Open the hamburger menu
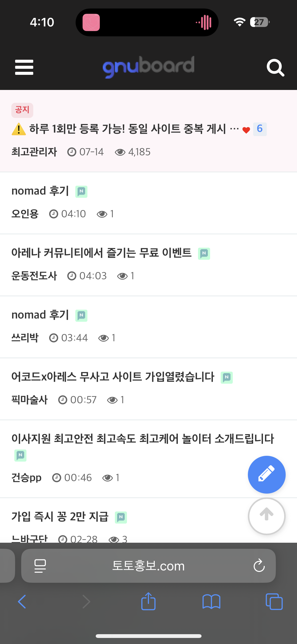The image size is (297, 644). click(24, 67)
